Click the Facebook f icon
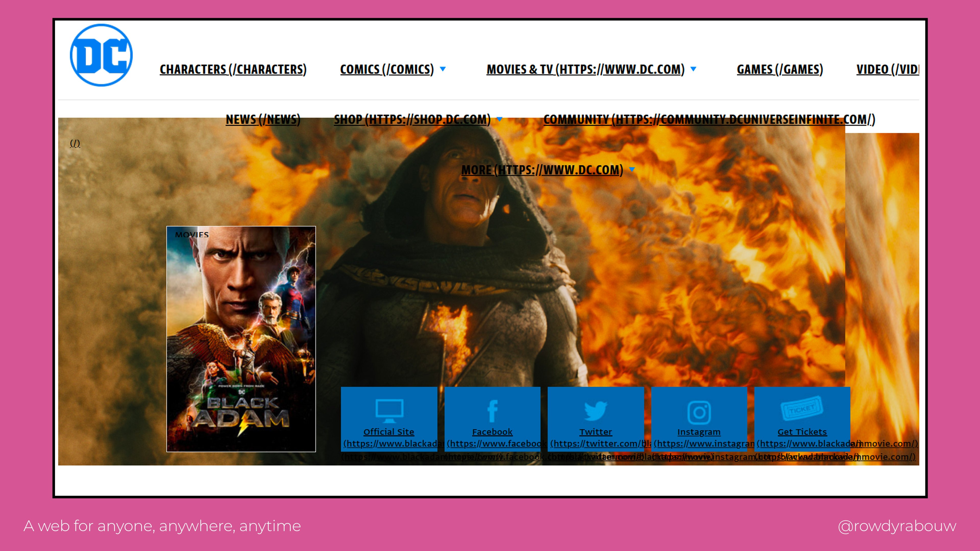 (492, 411)
